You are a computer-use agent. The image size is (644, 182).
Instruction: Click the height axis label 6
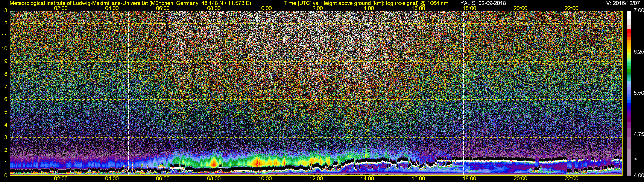(x=6, y=100)
